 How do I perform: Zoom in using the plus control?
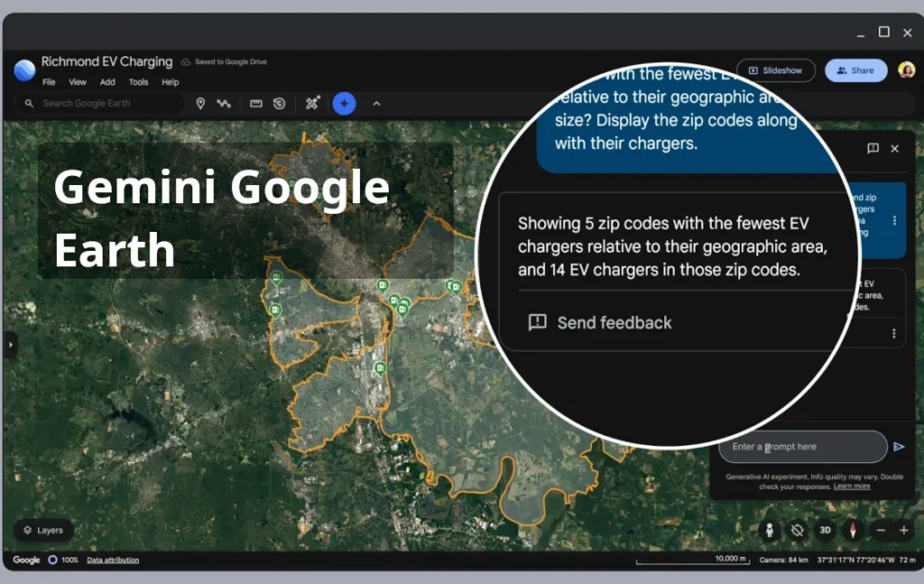pyautogui.click(x=903, y=531)
